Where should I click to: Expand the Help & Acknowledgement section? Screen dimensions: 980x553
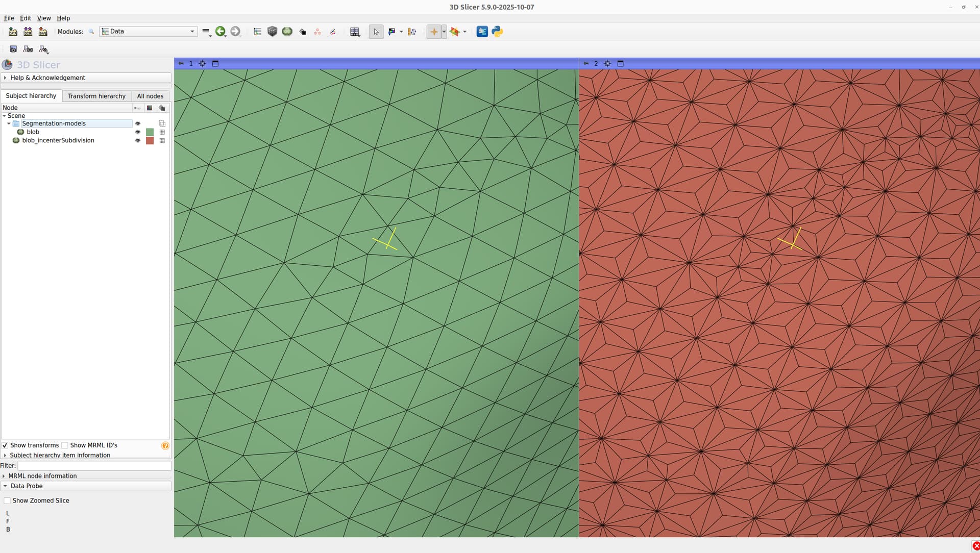coord(48,78)
